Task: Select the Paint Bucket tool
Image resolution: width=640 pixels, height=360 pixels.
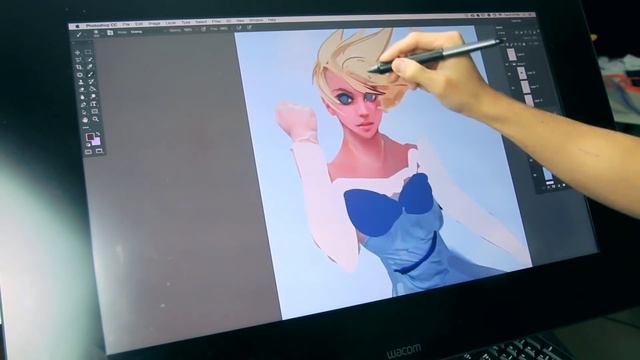Action: [92, 89]
